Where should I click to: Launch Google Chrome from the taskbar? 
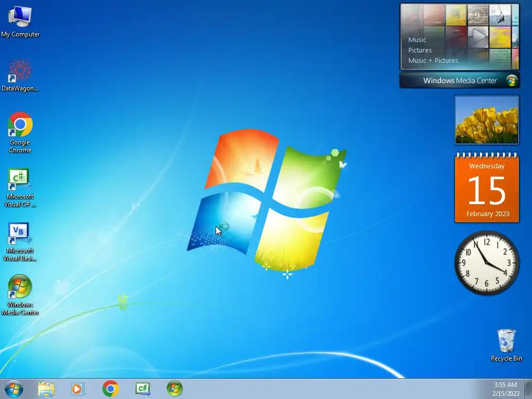110,389
